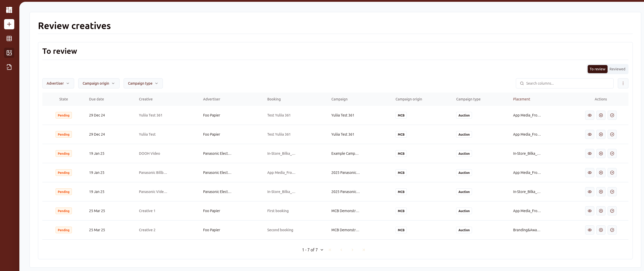Image resolution: width=644 pixels, height=271 pixels.
Task: Sort by the Placement column header
Action: click(x=521, y=99)
